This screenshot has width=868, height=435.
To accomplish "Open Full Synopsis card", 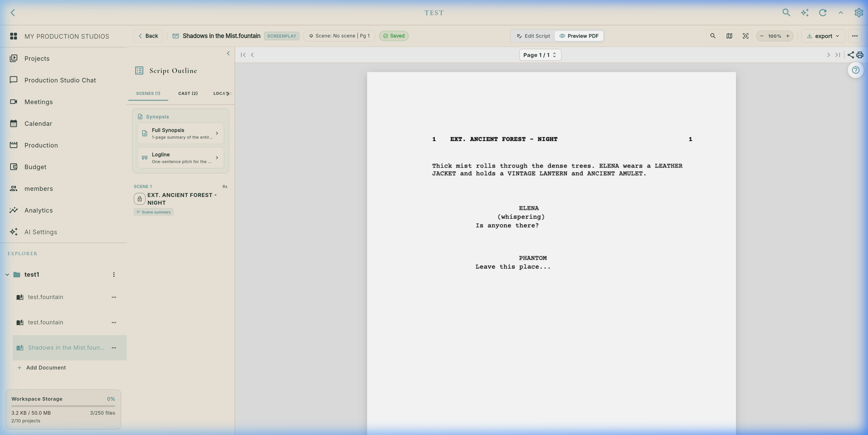I will 180,133.
